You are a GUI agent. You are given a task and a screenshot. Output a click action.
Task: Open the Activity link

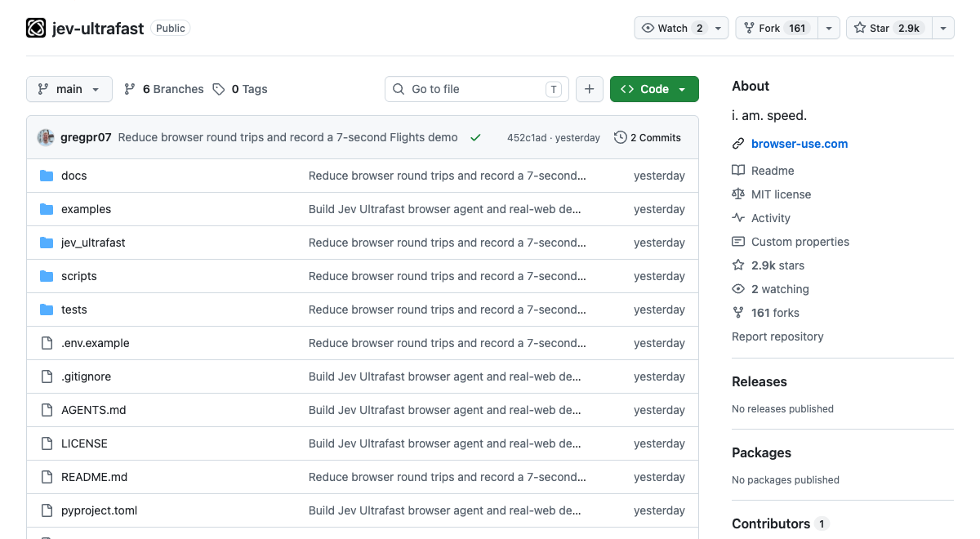coord(771,218)
